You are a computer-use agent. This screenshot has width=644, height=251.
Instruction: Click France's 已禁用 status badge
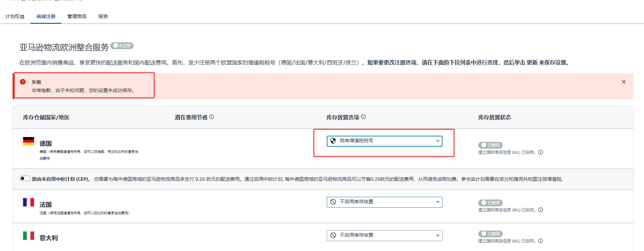(x=490, y=203)
